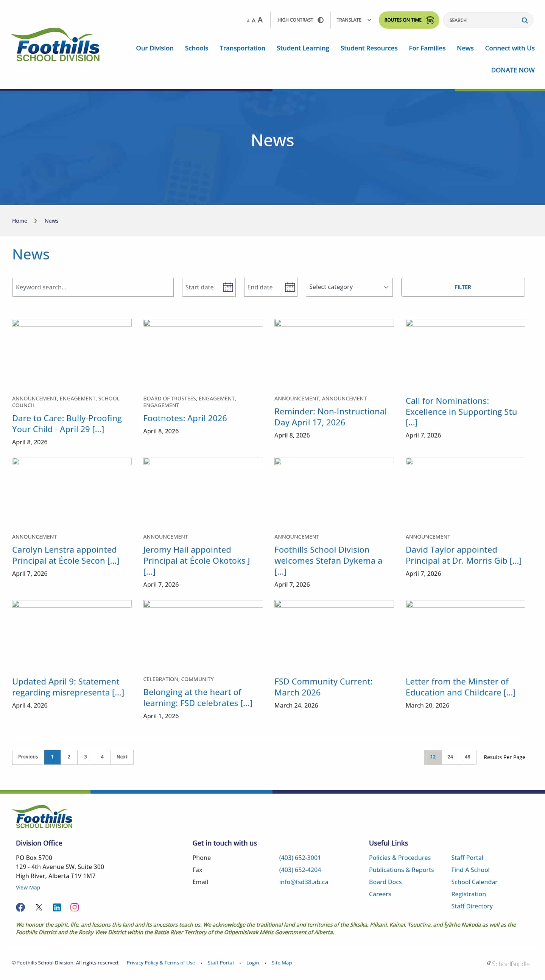Open Footnotes: April 2026 article
The width and height of the screenshot is (545, 980).
click(185, 418)
